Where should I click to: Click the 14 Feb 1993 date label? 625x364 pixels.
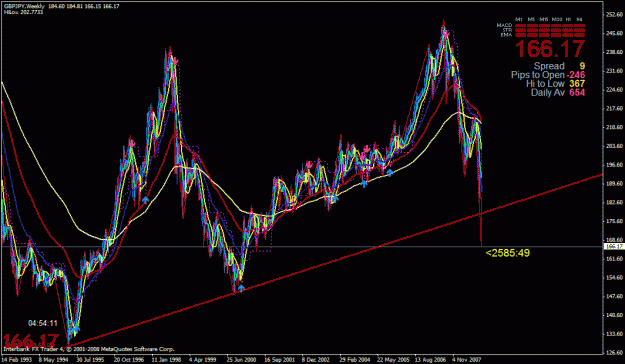click(x=16, y=359)
